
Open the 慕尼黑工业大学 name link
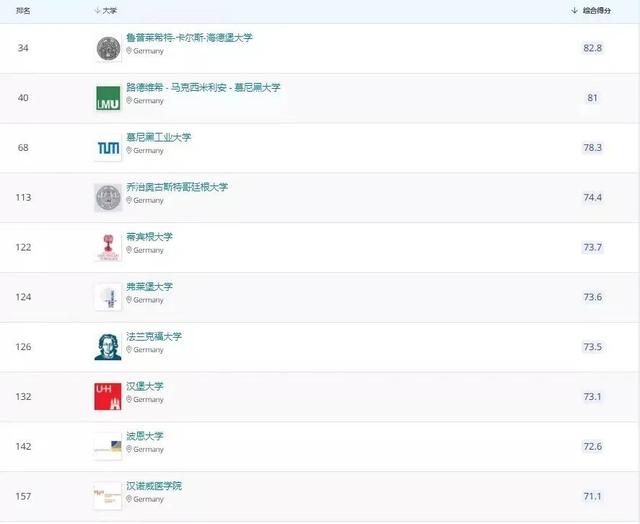click(158, 137)
